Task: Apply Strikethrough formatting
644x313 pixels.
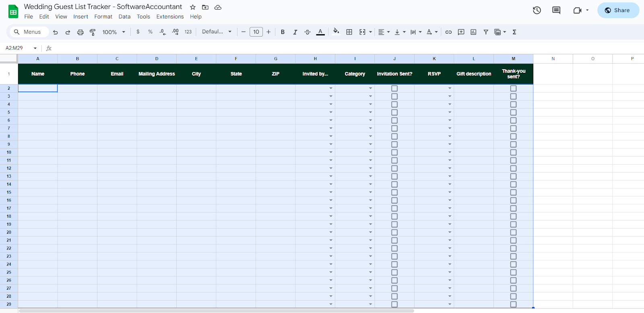Action: 308,32
